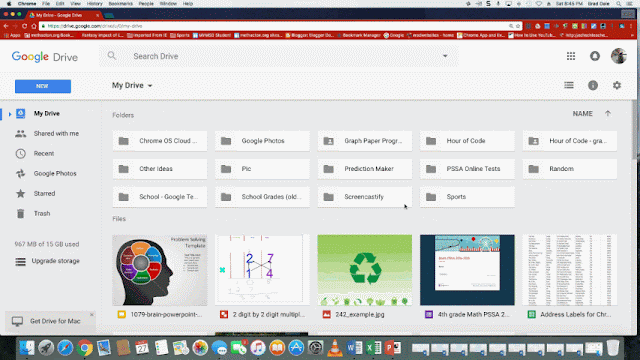Reverse sort direction arrow next to NAME

[x=607, y=113]
